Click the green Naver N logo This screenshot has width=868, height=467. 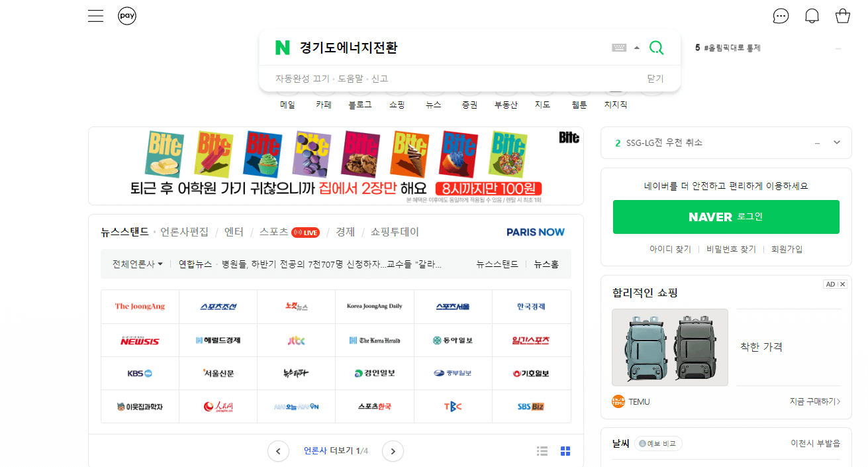[283, 48]
